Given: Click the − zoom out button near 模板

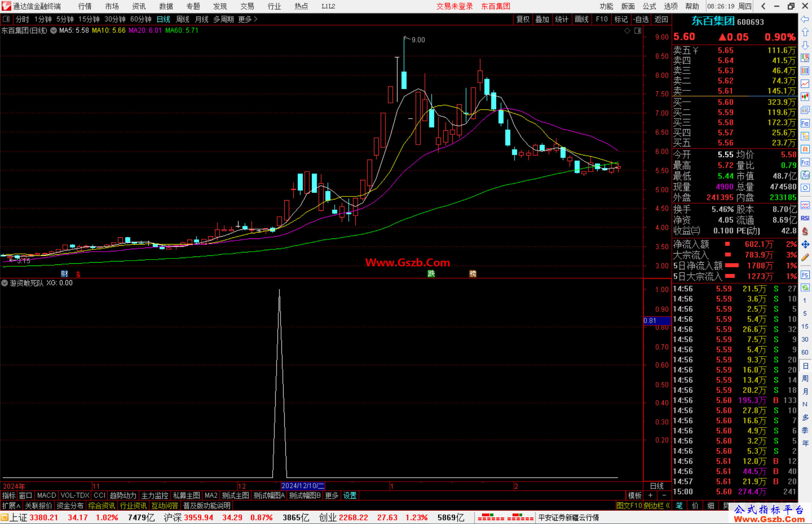Looking at the screenshot, I should coord(664,495).
